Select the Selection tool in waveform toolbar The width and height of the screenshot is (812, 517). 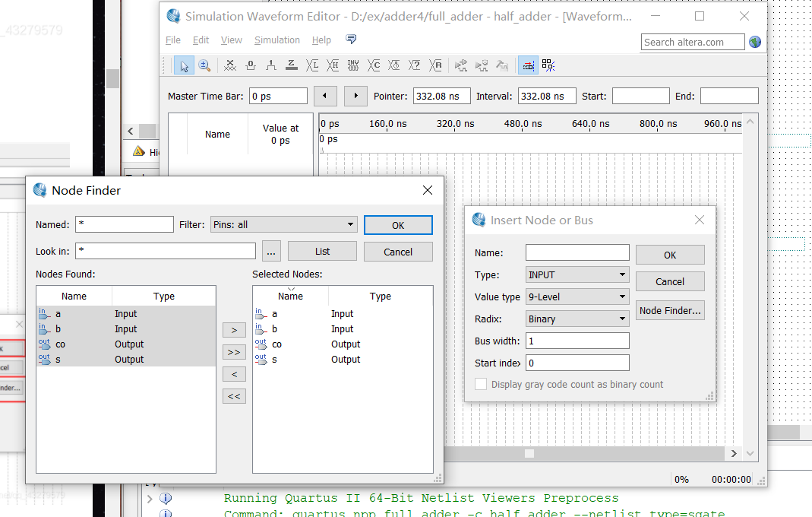183,65
